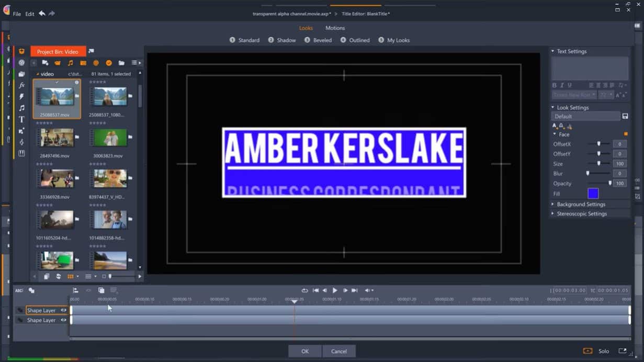Switch to the Motions tab
644x362 pixels.
point(335,28)
